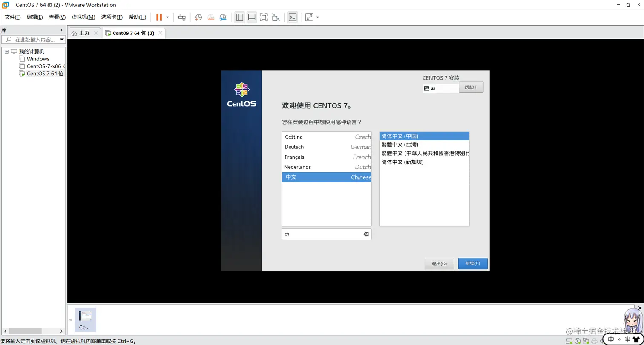644x345 pixels.
Task: Select 繁體中文 Hong Kong locale
Action: click(424, 153)
